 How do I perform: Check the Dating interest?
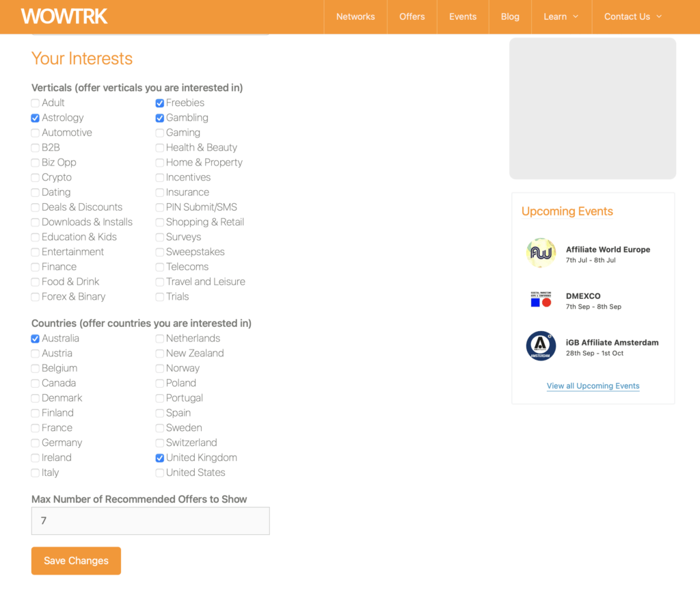(x=35, y=192)
